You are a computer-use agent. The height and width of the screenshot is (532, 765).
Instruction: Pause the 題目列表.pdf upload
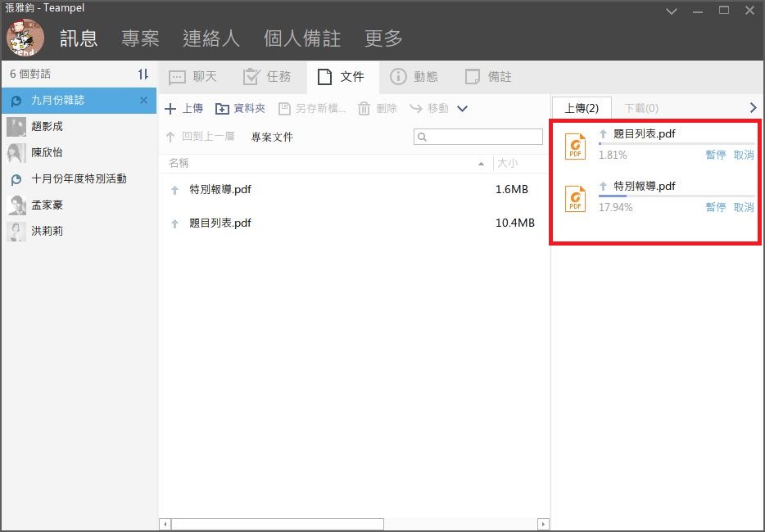(x=715, y=156)
